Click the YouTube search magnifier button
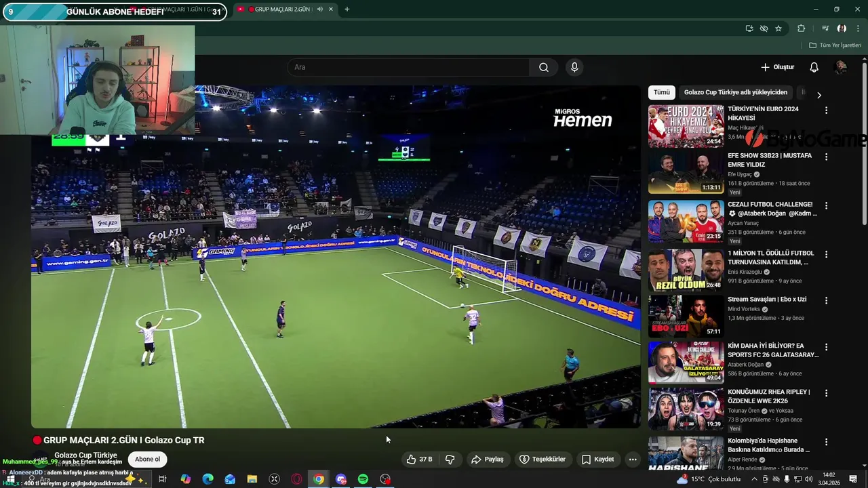This screenshot has width=868, height=488. [544, 67]
